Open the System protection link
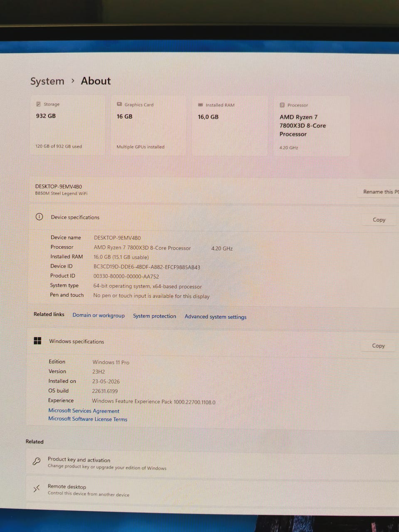This screenshot has height=532, width=399. tap(155, 316)
